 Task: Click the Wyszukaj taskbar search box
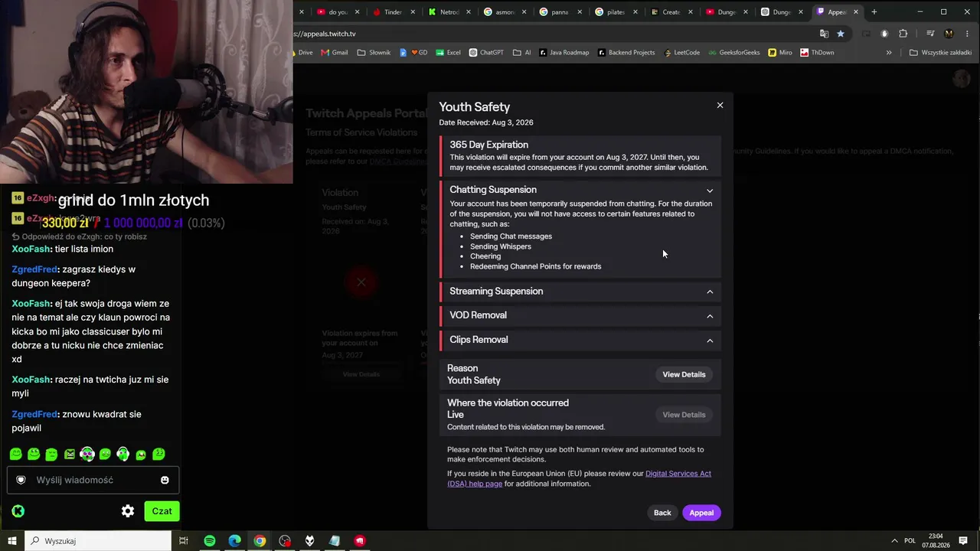coord(98,541)
